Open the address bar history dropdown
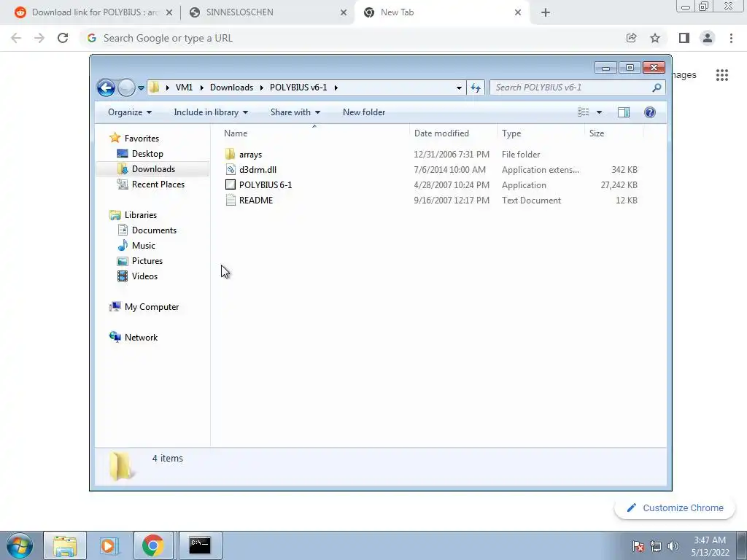Viewport: 747px width, 560px height. 459,87
